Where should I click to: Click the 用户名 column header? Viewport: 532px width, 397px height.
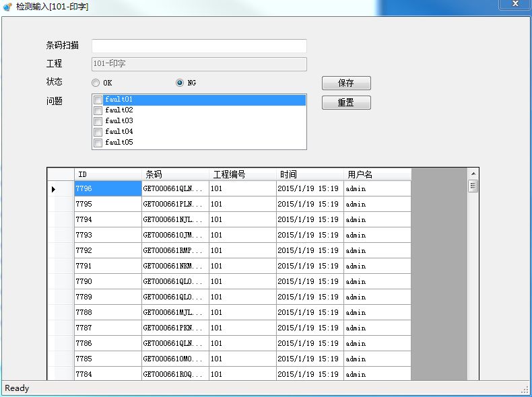[377, 174]
